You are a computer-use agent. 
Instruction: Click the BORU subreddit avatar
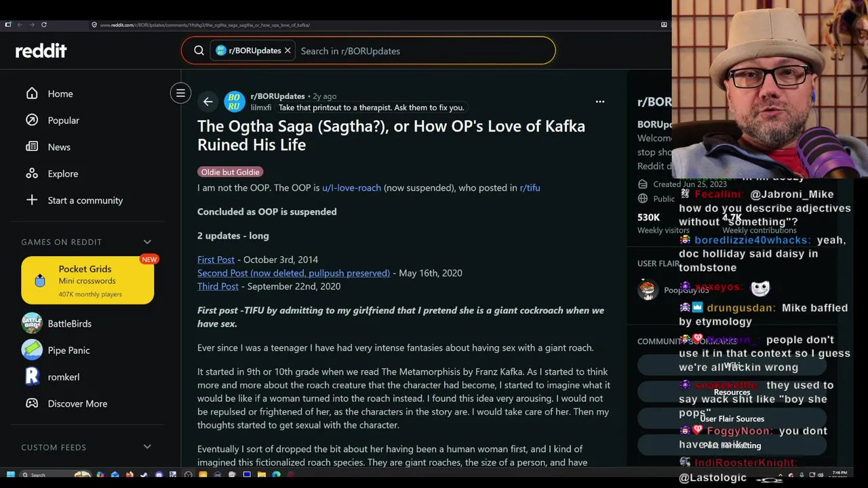tap(235, 102)
